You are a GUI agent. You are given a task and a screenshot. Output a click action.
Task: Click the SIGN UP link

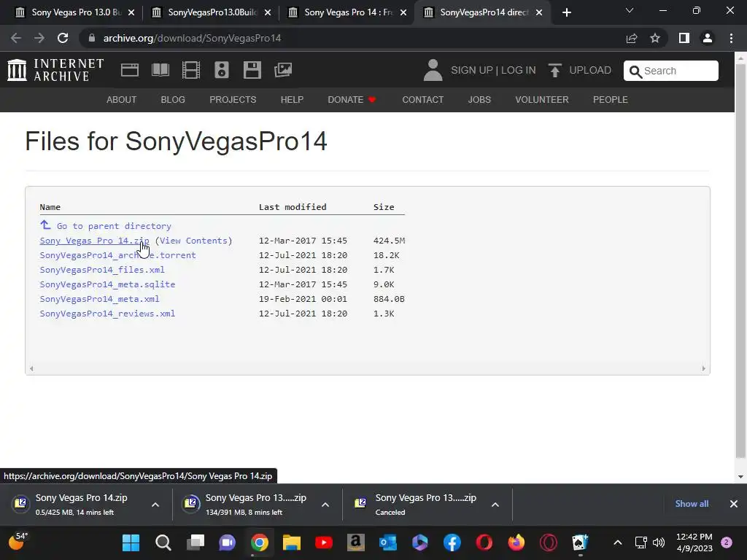point(472,70)
